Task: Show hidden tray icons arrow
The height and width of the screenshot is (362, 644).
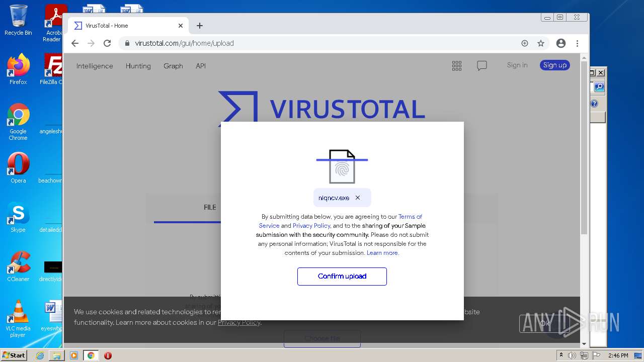Action: tap(561, 355)
